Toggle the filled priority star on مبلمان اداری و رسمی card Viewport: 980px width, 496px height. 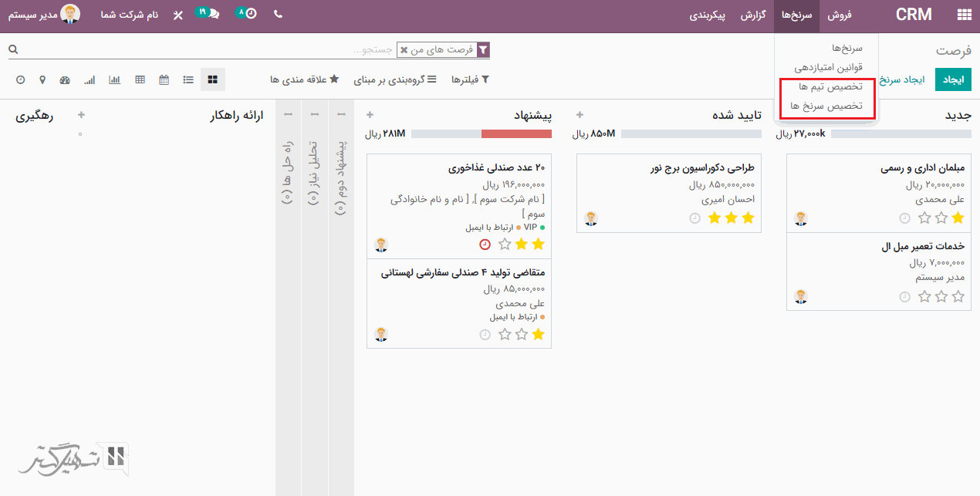[x=958, y=218]
